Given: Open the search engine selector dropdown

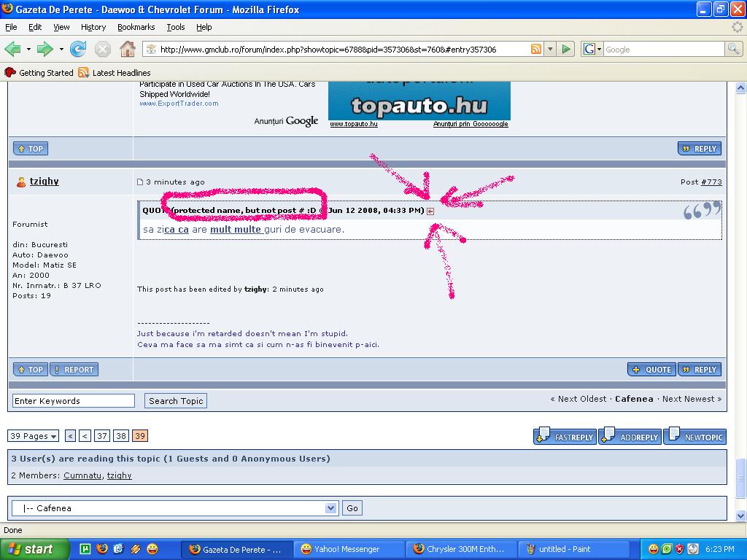Looking at the screenshot, I should tap(592, 50).
